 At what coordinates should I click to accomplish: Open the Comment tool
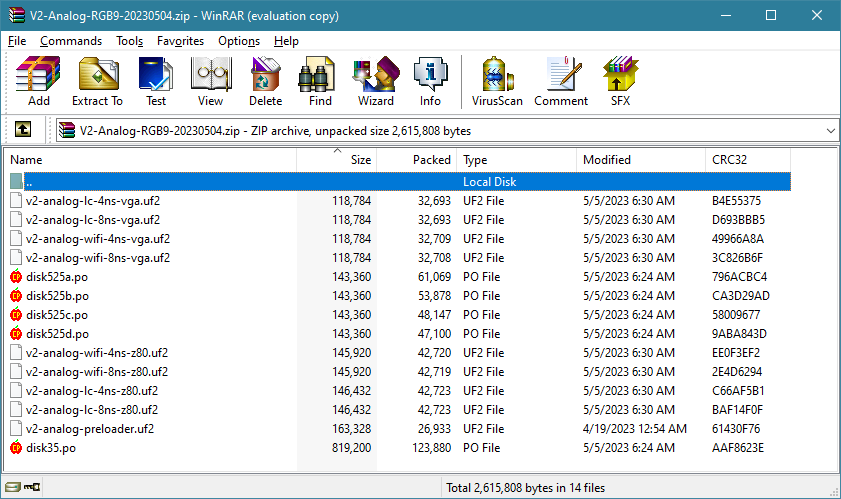(561, 82)
